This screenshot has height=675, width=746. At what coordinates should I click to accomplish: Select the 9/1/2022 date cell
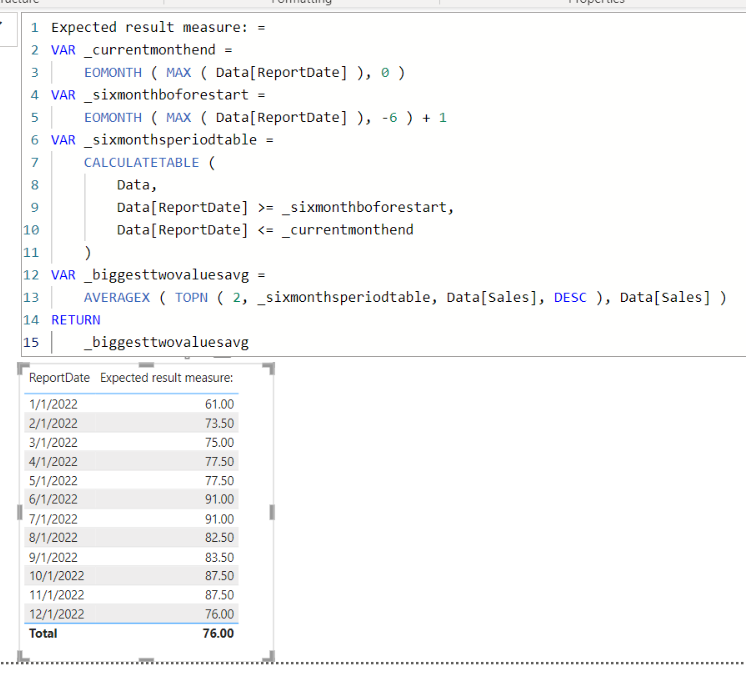pyautogui.click(x=53, y=557)
